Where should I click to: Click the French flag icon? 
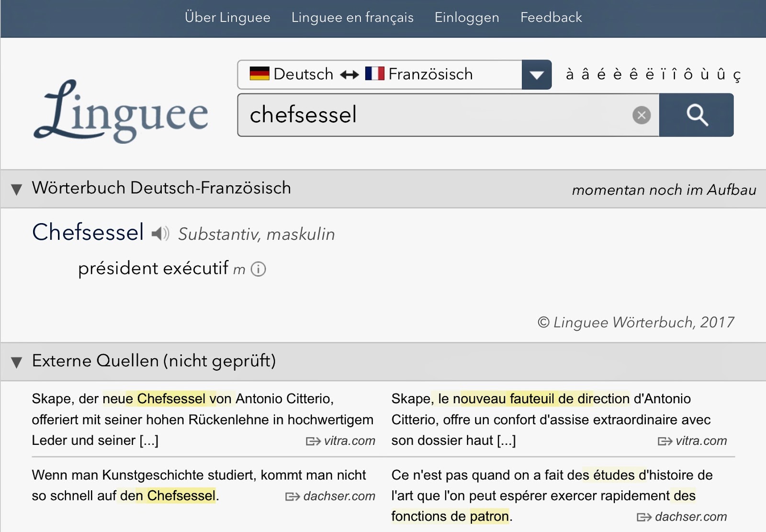374,74
